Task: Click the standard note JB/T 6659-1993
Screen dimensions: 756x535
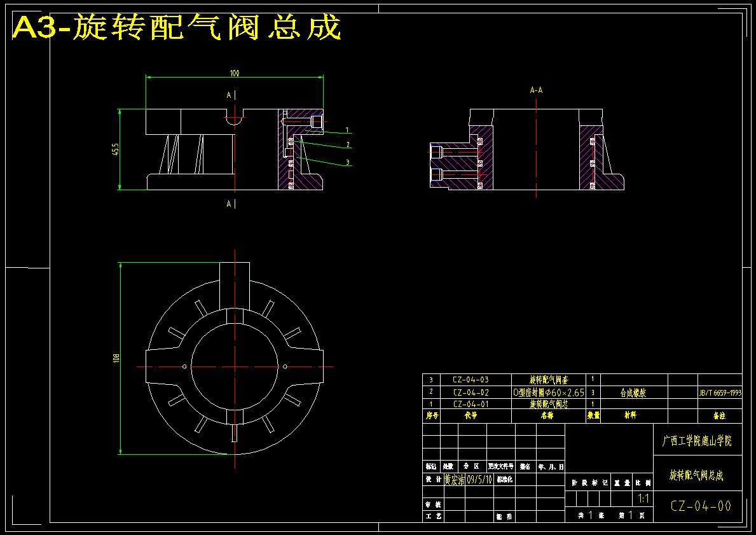Action: 720,393
